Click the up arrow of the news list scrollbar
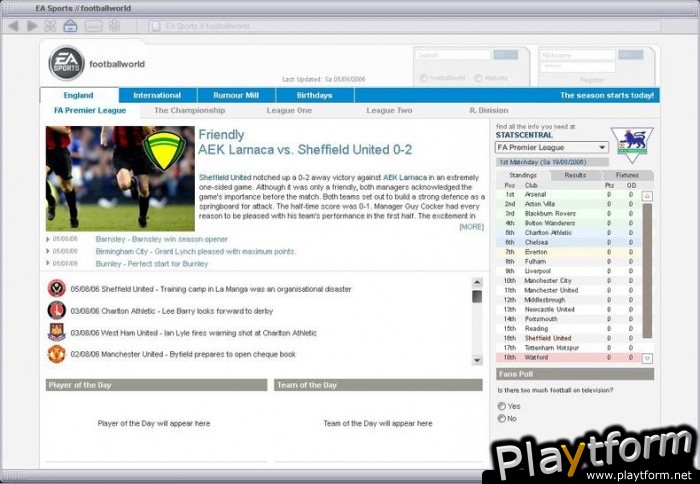The image size is (700, 484). tap(477, 282)
